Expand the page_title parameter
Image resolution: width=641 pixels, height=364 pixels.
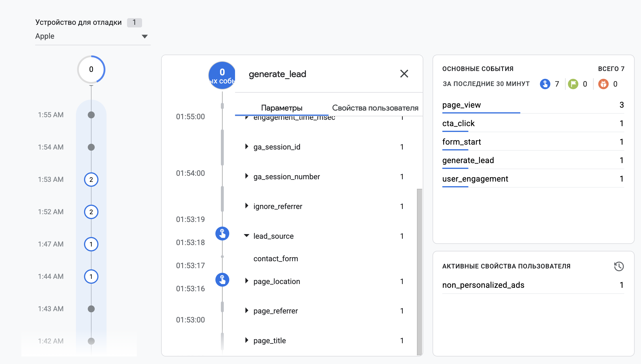247,340
